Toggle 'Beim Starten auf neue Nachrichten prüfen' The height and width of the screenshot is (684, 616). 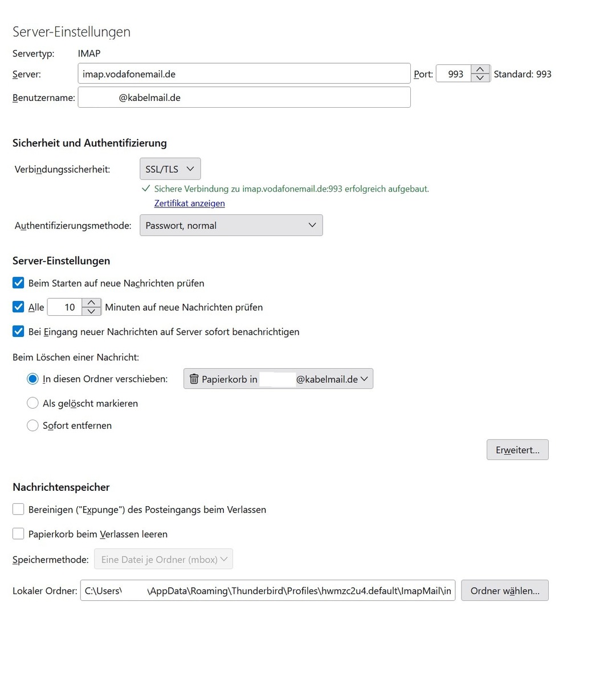(18, 283)
